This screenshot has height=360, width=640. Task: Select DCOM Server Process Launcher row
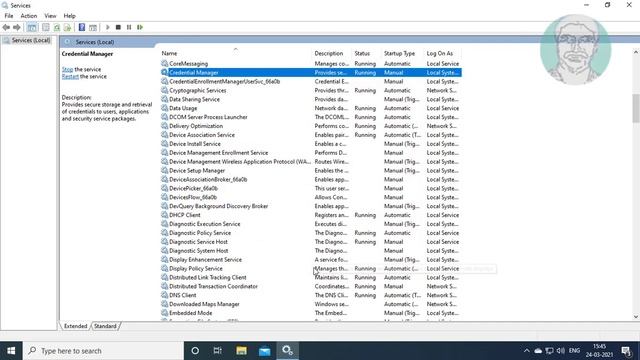point(311,117)
